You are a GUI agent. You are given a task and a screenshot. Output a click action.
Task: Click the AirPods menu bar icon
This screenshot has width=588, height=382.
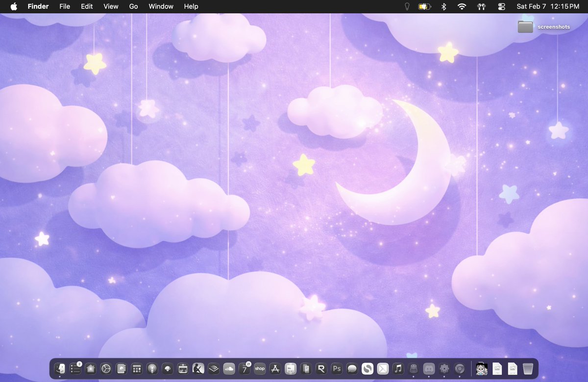coord(481,6)
